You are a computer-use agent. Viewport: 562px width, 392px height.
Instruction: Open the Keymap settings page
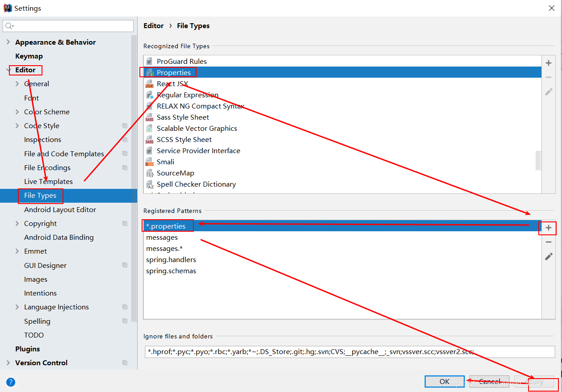[x=29, y=56]
